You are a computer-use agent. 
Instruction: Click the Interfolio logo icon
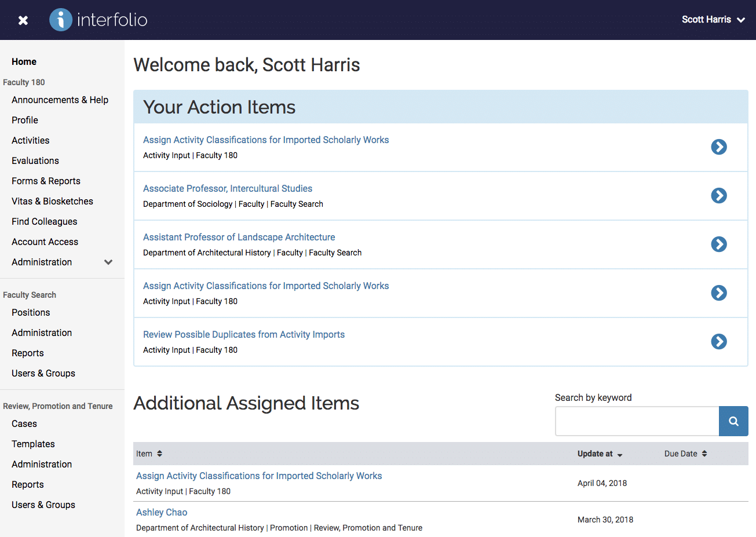(61, 20)
